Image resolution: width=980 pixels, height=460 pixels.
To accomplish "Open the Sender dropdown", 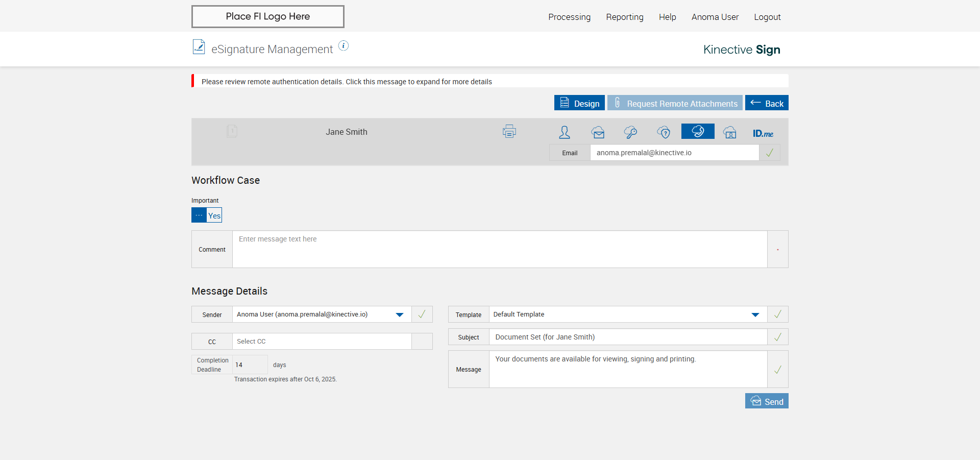I will click(x=399, y=314).
